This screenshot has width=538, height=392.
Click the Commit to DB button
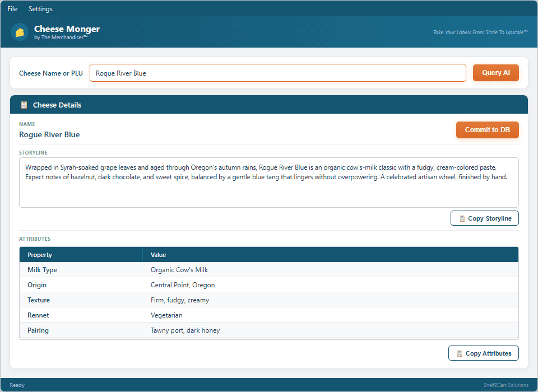[487, 130]
